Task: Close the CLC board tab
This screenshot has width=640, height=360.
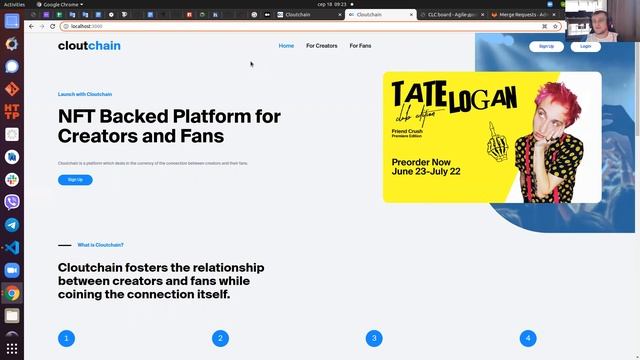Action: [x=482, y=15]
